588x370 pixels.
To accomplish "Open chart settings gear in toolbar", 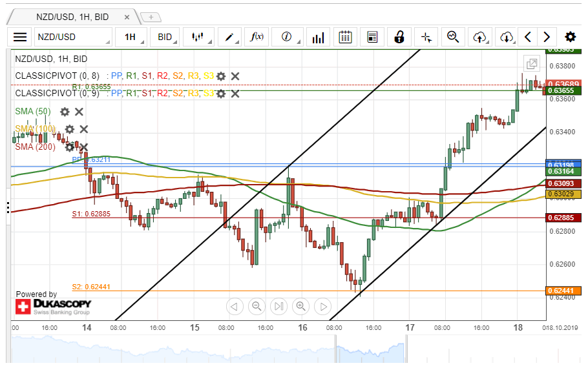I will pyautogui.click(x=570, y=37).
